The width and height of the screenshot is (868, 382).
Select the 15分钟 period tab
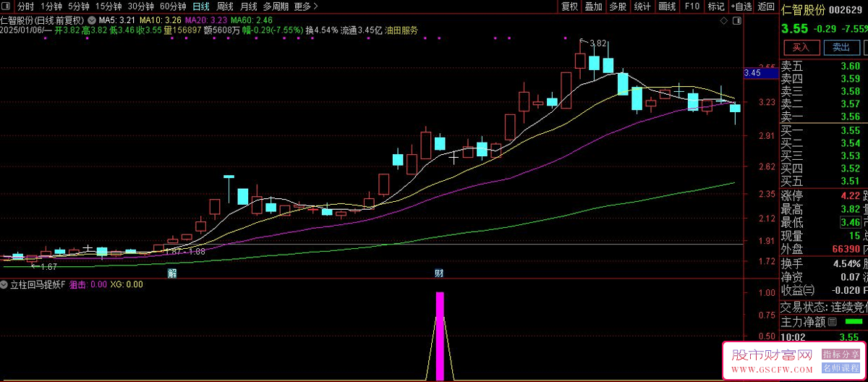point(109,7)
